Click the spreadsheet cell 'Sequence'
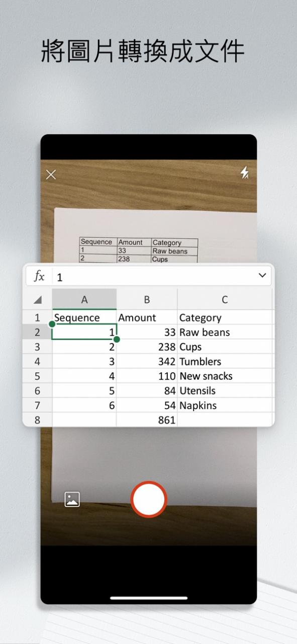The height and width of the screenshot is (644, 297). click(x=84, y=317)
